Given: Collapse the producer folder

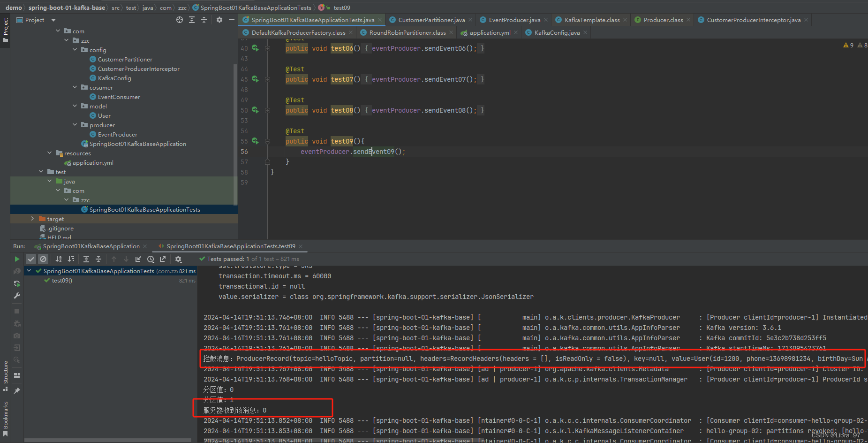Looking at the screenshot, I should pyautogui.click(x=75, y=124).
